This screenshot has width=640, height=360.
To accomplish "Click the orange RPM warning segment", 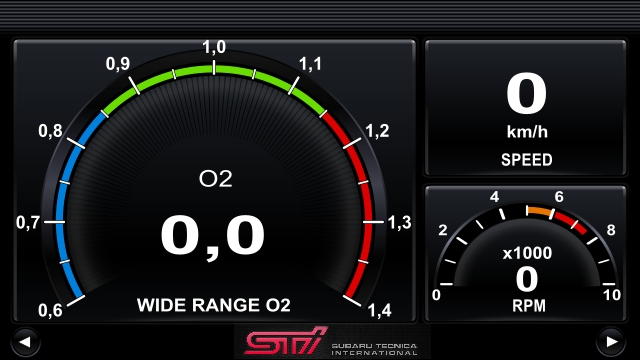I will pyautogui.click(x=539, y=211).
